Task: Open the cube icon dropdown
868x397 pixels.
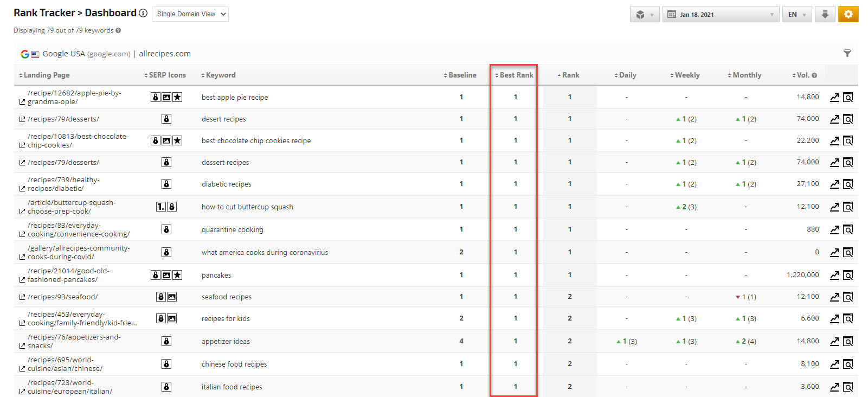Action: (x=644, y=14)
